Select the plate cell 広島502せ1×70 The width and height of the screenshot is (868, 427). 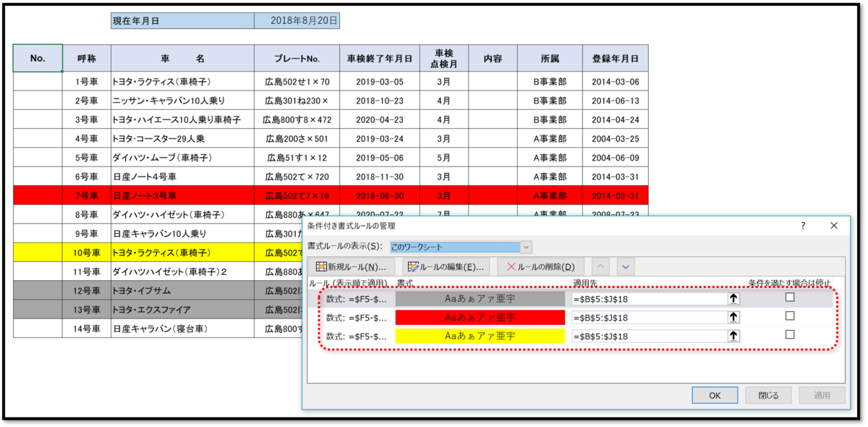point(297,82)
